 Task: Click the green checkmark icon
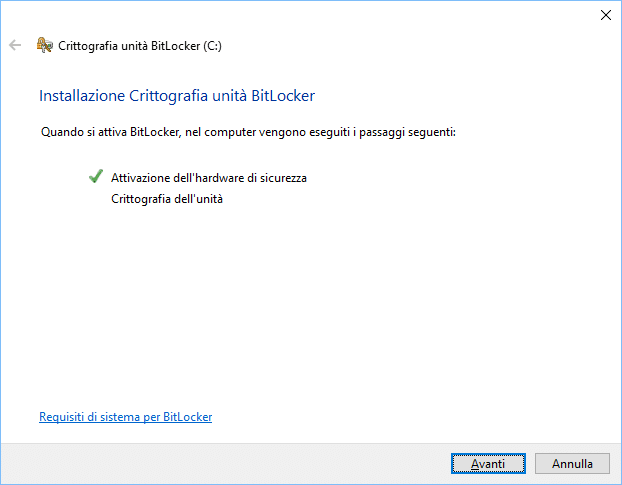tap(96, 177)
